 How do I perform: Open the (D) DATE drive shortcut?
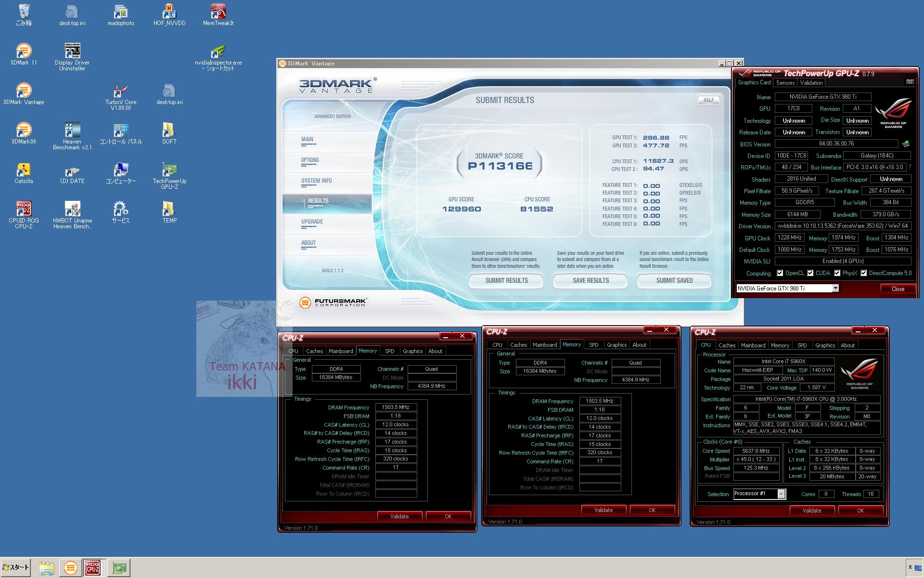[72, 172]
